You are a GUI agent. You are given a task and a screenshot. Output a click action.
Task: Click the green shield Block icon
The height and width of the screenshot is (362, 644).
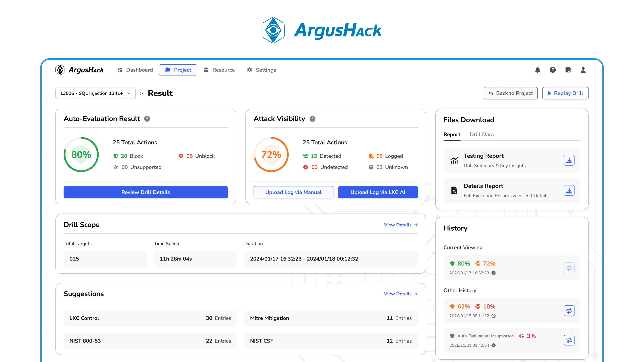pyautogui.click(x=116, y=156)
